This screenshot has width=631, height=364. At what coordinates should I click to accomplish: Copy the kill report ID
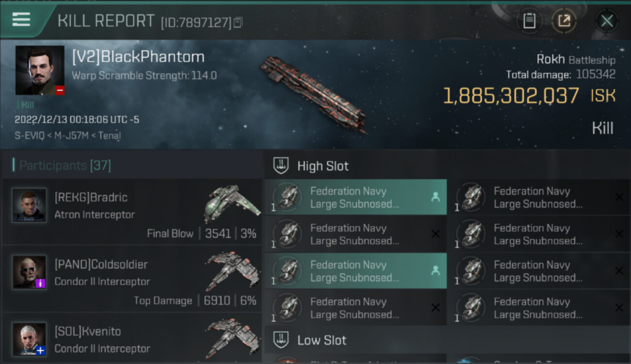click(238, 22)
